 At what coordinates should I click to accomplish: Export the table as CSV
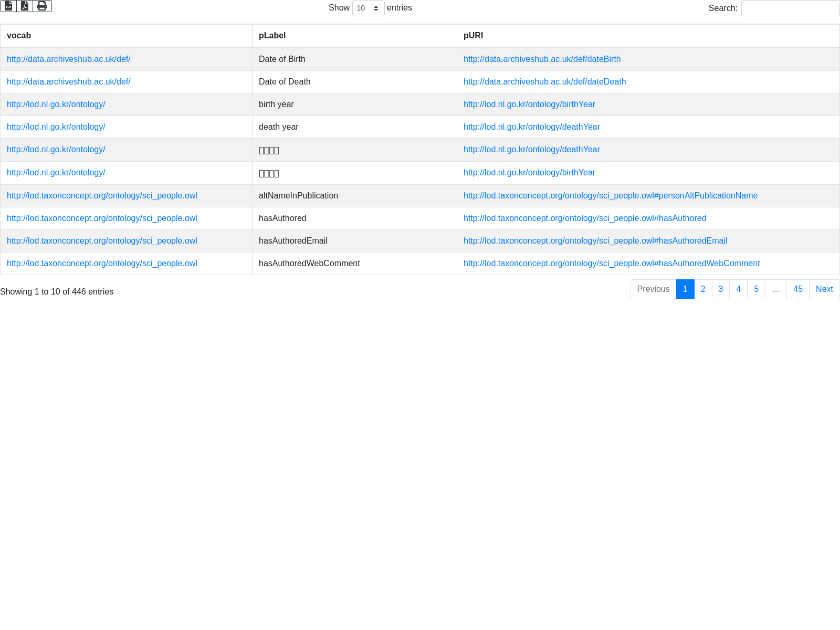coord(8,6)
